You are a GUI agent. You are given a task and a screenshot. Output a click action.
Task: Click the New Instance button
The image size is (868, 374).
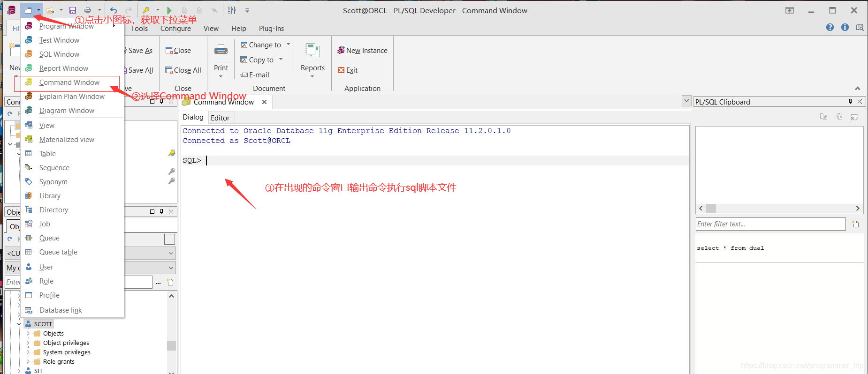(x=362, y=51)
